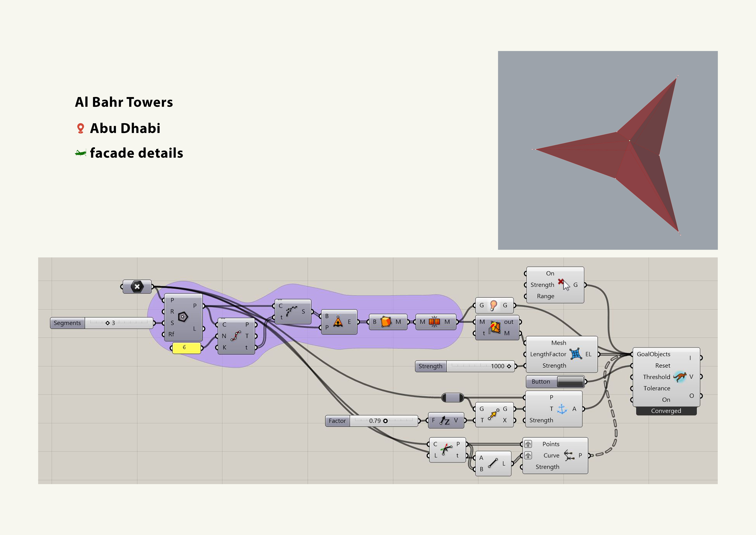Screen dimensions: 756x535
Task: Click the solver's V output label
Action: coord(691,377)
